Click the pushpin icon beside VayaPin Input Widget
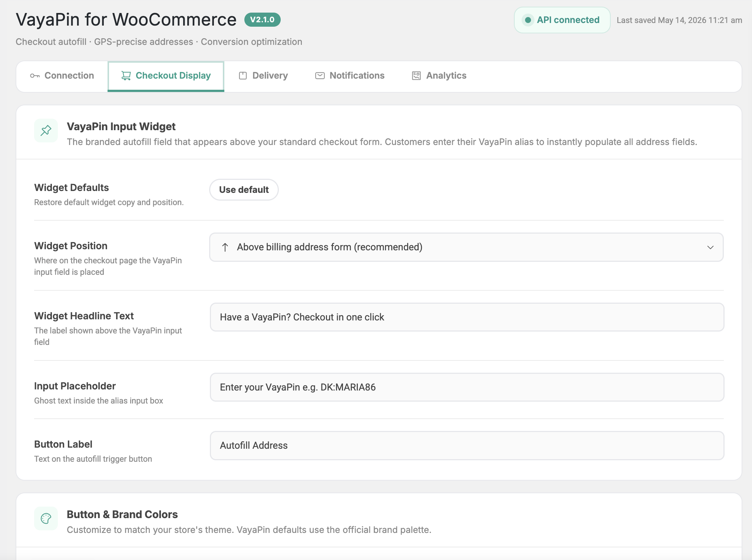The height and width of the screenshot is (560, 752). coord(46,131)
